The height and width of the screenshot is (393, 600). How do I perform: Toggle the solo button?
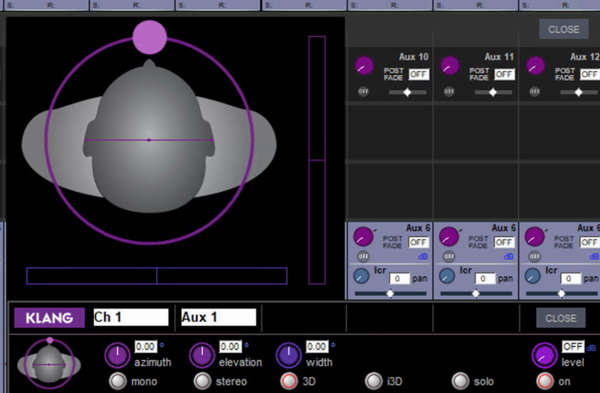click(460, 381)
